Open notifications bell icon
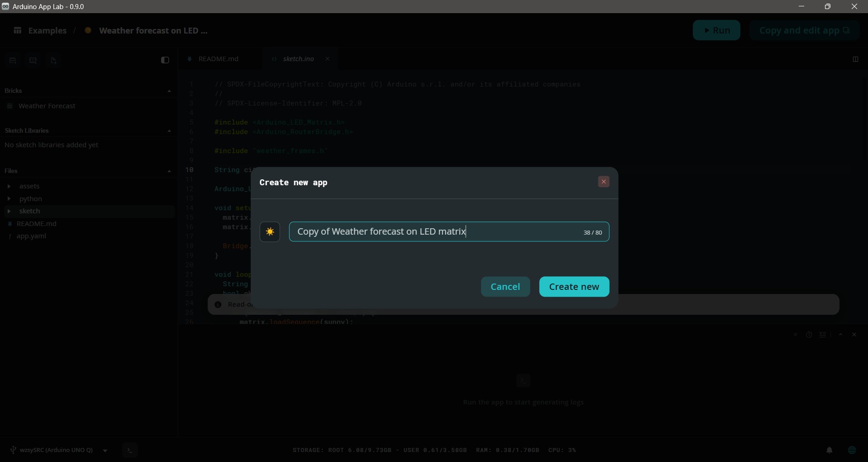 point(830,450)
